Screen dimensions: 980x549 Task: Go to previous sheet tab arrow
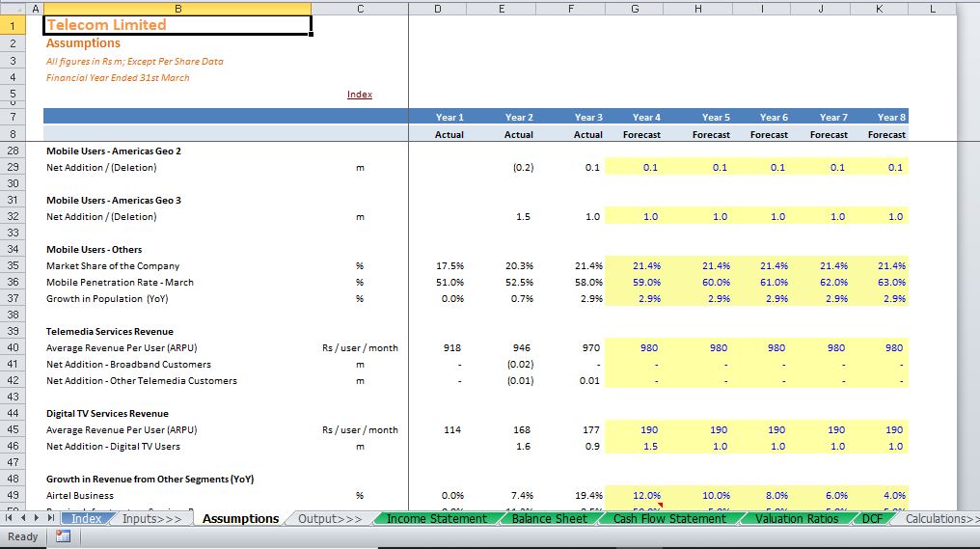point(23,518)
